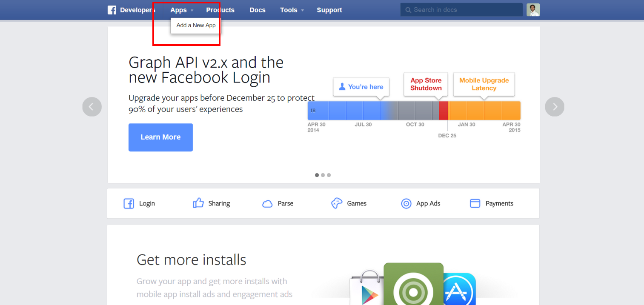Open the user profile avatar
Viewport: 644px width, 305px height.
(533, 10)
